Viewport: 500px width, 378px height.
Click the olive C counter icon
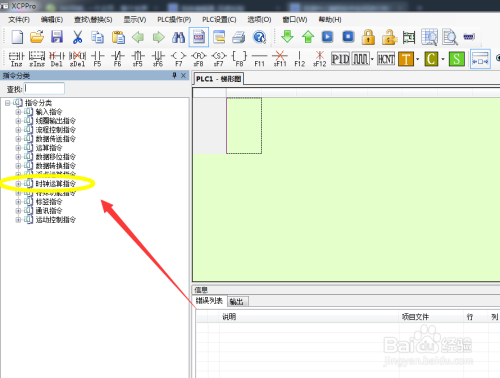click(431, 59)
